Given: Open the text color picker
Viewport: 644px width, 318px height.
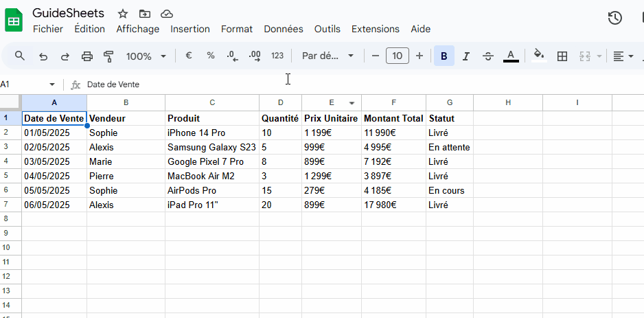Looking at the screenshot, I should 511,56.
